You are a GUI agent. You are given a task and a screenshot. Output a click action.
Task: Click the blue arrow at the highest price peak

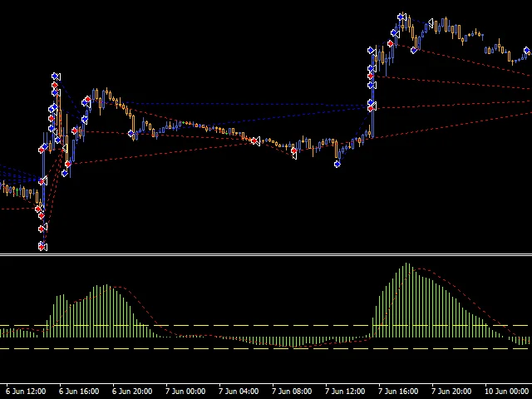pyautogui.click(x=401, y=17)
